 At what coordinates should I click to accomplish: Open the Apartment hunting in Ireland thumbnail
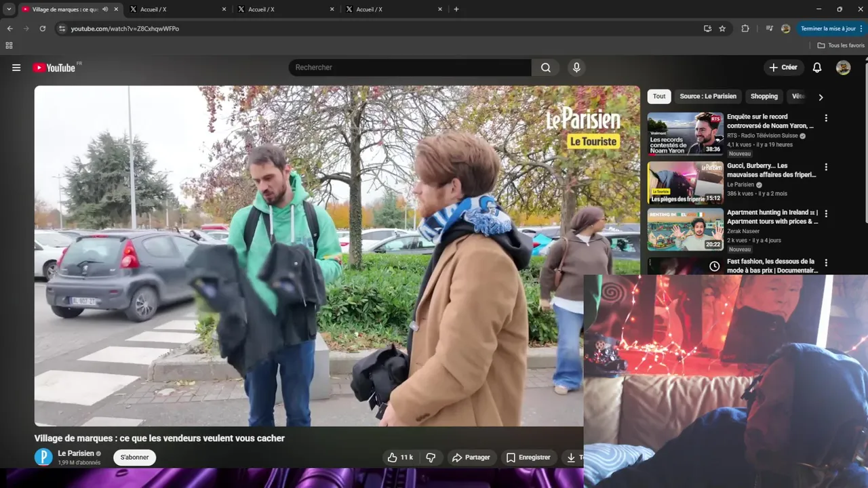click(x=685, y=230)
